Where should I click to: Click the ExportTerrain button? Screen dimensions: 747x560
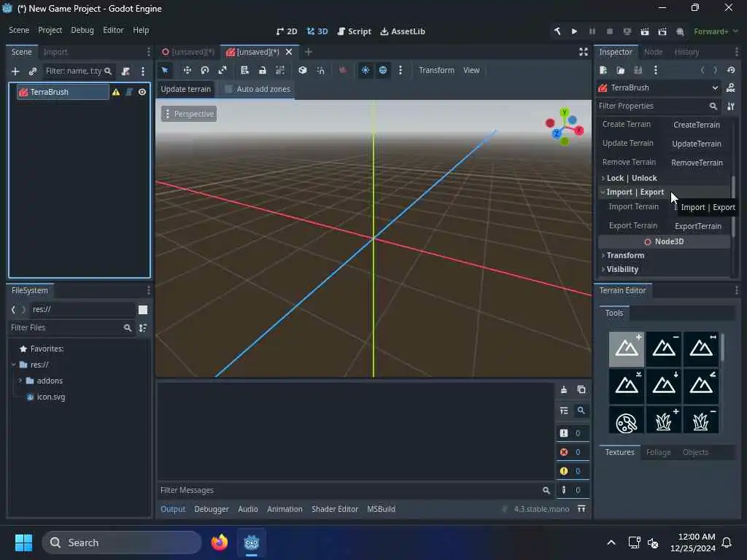tap(698, 226)
